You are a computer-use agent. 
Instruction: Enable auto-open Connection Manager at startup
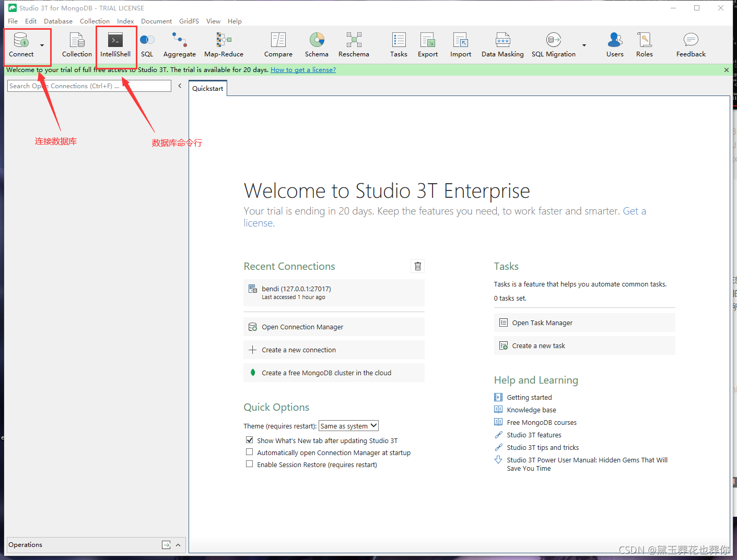pos(250,452)
